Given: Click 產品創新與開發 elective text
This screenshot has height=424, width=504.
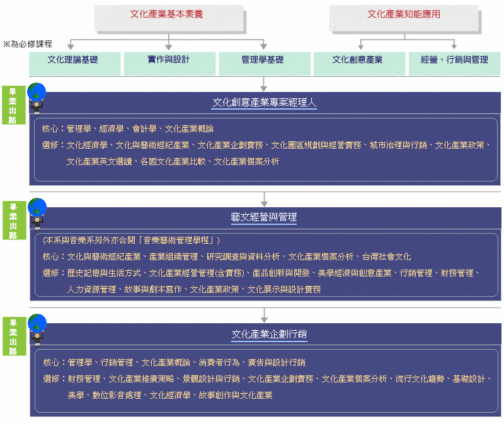Looking at the screenshot, I should [281, 273].
